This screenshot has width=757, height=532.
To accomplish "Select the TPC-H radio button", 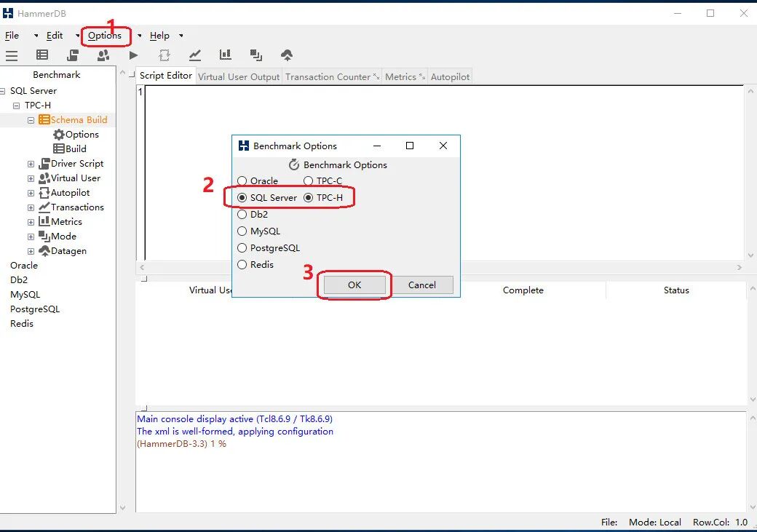I will pos(308,197).
